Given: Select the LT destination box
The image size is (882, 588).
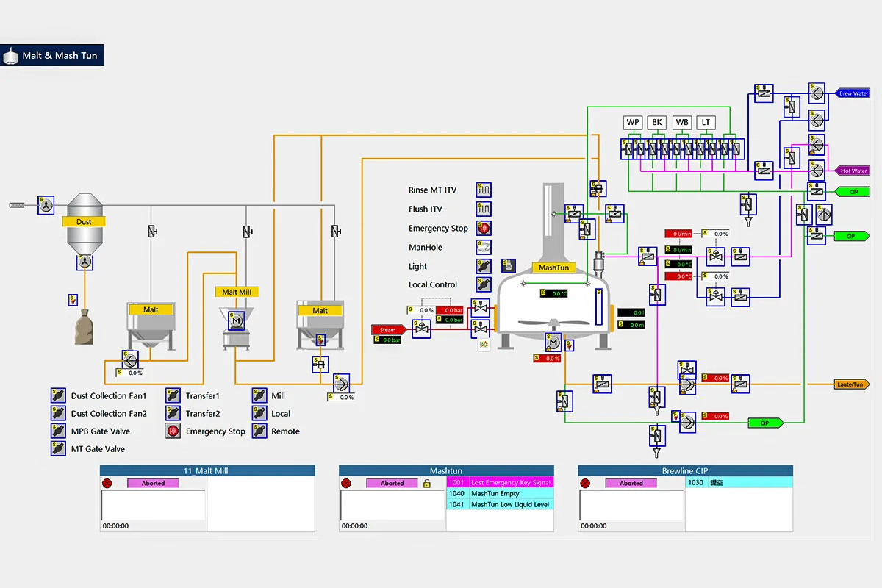Looking at the screenshot, I should 706,122.
